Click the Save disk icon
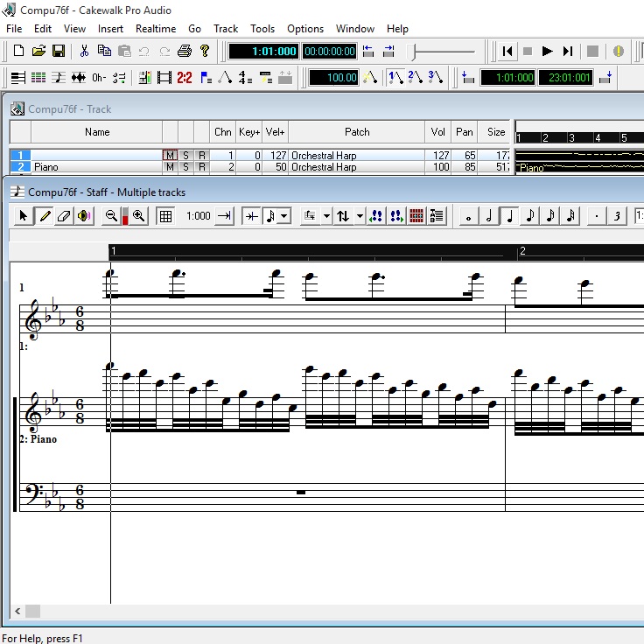 coord(59,51)
